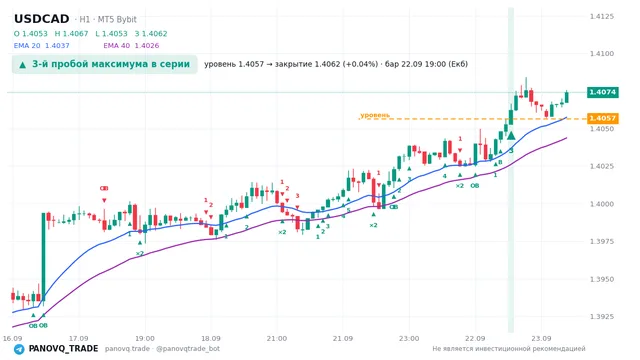The image size is (640, 360).
Task: Click the 21.09 date axis label
Action: [343, 338]
